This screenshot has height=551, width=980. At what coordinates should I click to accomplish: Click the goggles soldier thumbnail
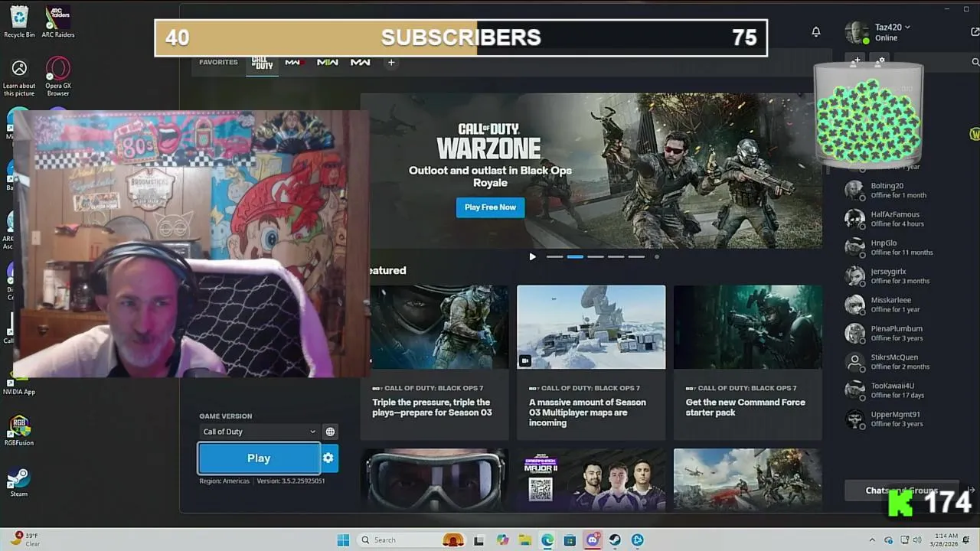pyautogui.click(x=434, y=480)
